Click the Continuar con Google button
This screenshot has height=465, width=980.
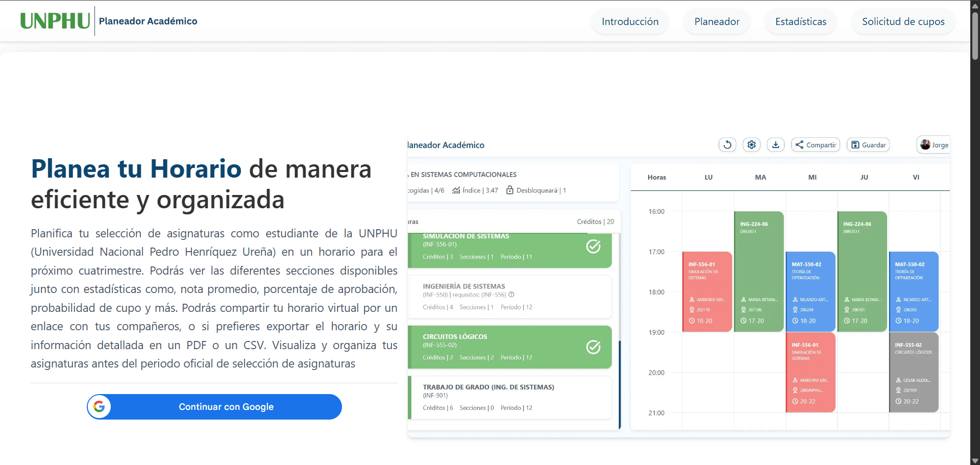(x=214, y=407)
